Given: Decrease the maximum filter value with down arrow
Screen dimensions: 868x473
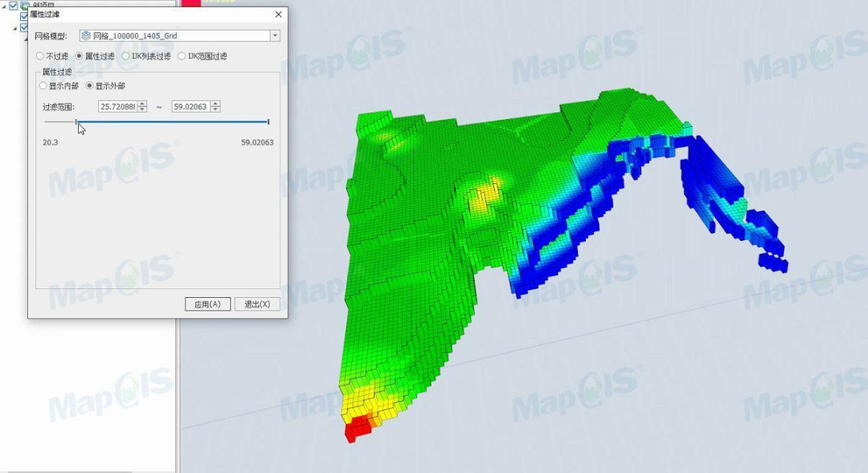Looking at the screenshot, I should [215, 109].
